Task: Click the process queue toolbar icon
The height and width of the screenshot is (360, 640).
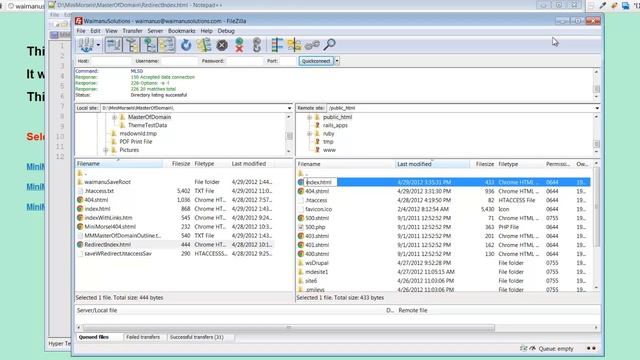Action: coord(204,45)
